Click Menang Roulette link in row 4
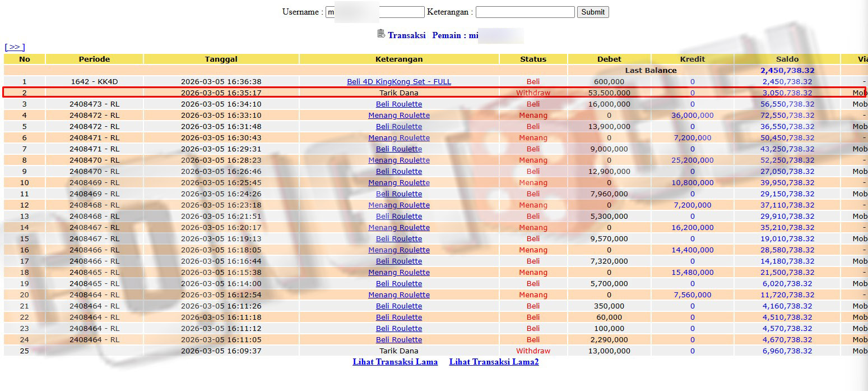Image resolution: width=868 pixels, height=391 pixels. pyautogui.click(x=398, y=115)
